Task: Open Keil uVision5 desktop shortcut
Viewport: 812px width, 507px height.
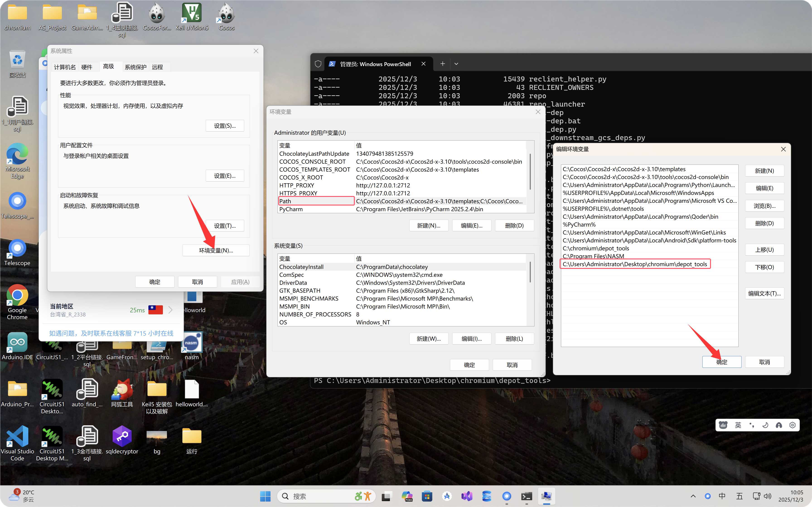Action: (192, 13)
